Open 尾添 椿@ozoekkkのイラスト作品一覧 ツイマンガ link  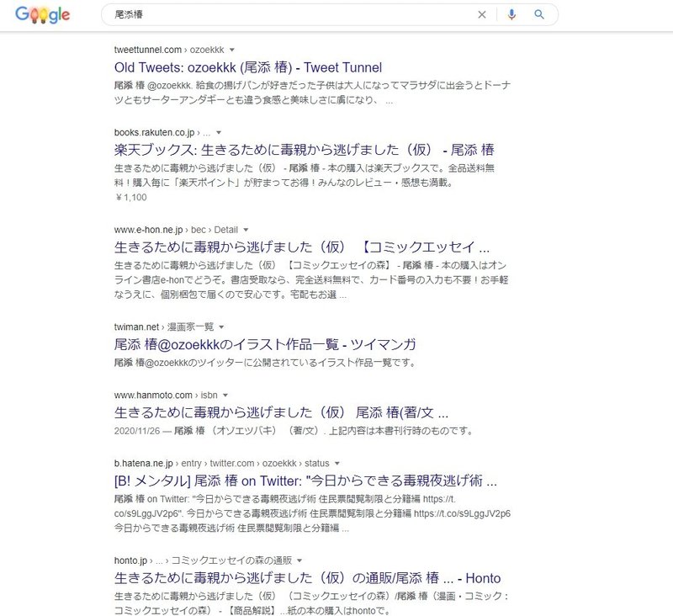click(265, 344)
